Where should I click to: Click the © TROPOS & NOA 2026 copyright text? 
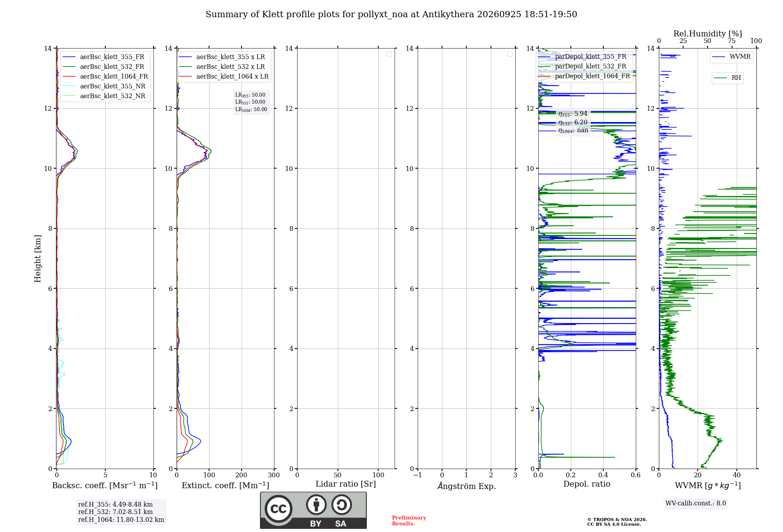[x=617, y=520]
